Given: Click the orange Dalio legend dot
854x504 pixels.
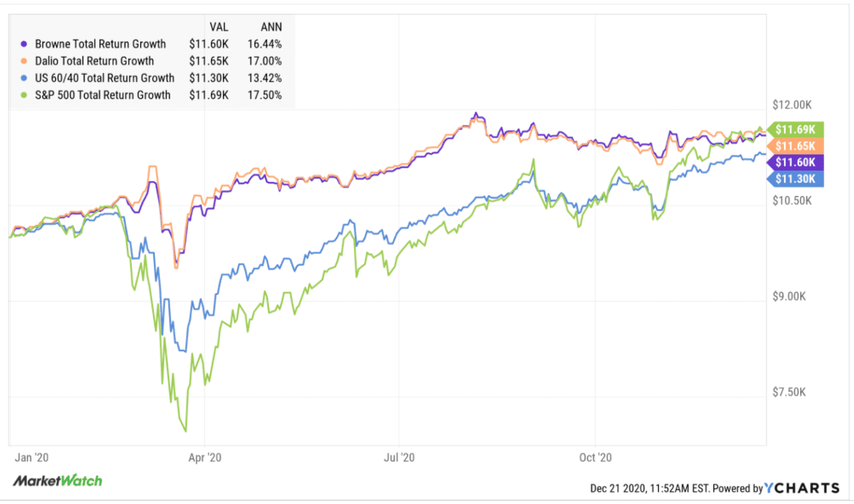Looking at the screenshot, I should click(24, 61).
